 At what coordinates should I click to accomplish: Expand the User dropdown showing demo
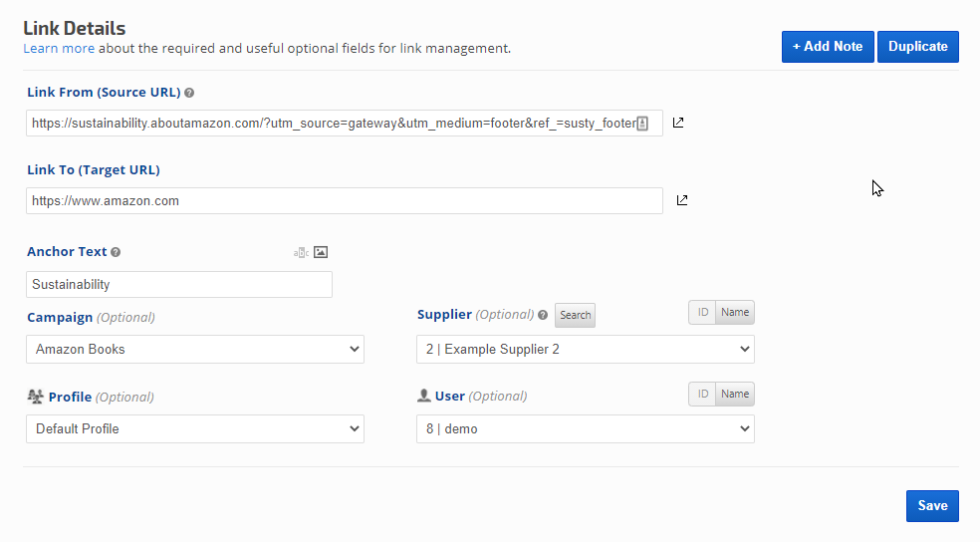click(586, 429)
